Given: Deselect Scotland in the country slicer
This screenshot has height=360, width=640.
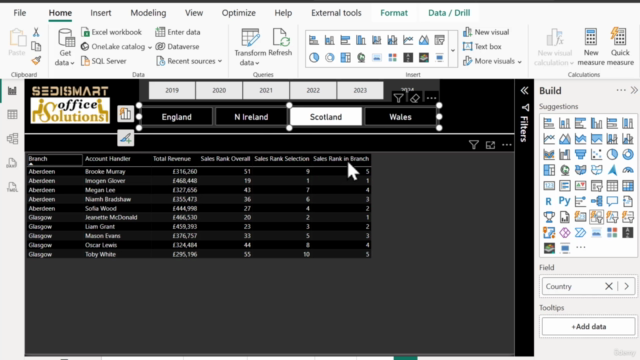Looking at the screenshot, I should (x=326, y=117).
